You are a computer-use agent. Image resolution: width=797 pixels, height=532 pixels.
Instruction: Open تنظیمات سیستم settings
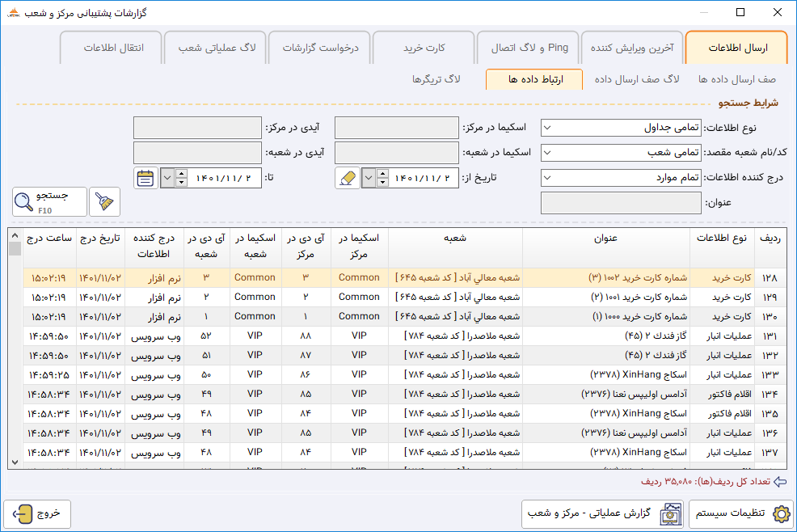coord(741,513)
